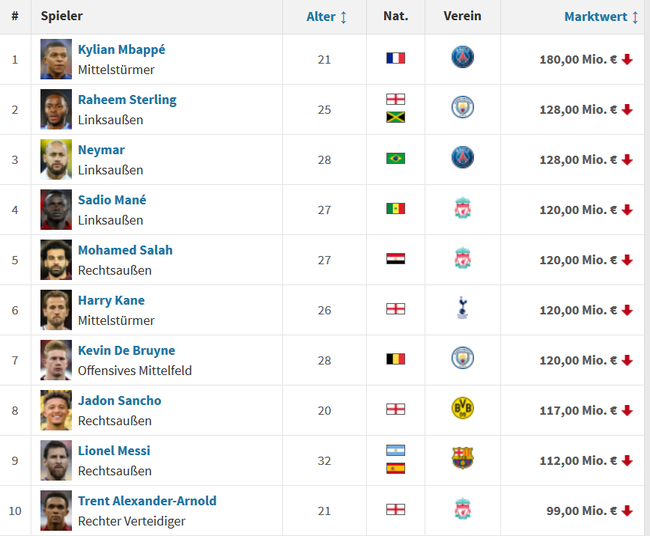650x536 pixels.
Task: Click the Paris Saint-Germain crest in Mbappé's row
Action: pos(462,58)
